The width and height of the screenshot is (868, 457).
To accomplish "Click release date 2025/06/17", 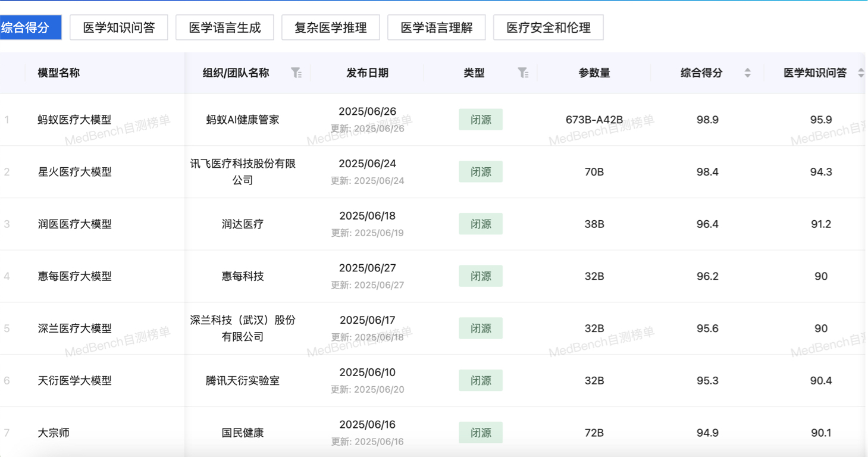I will pos(367,320).
